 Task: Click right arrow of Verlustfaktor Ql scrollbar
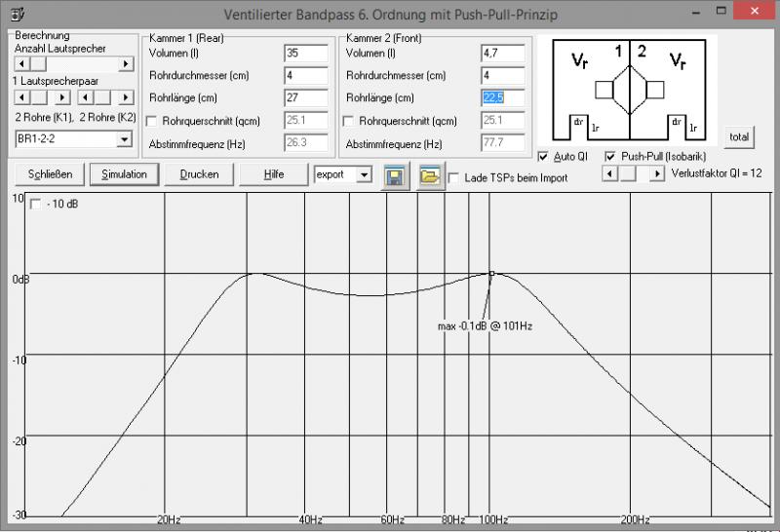658,173
